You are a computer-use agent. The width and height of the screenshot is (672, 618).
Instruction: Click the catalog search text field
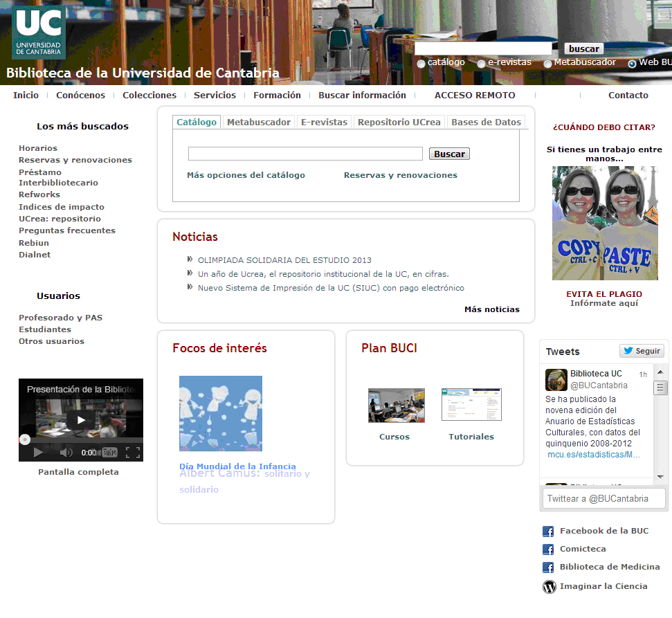[x=305, y=154]
